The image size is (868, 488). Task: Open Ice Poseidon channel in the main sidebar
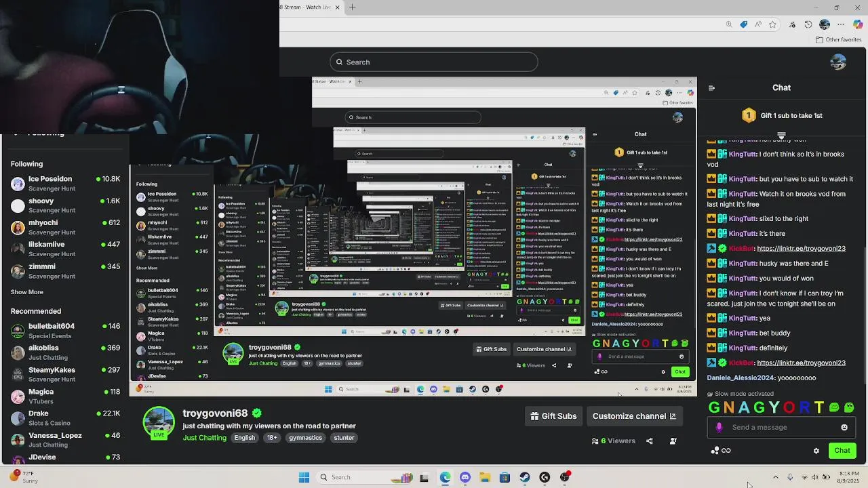pos(65,184)
